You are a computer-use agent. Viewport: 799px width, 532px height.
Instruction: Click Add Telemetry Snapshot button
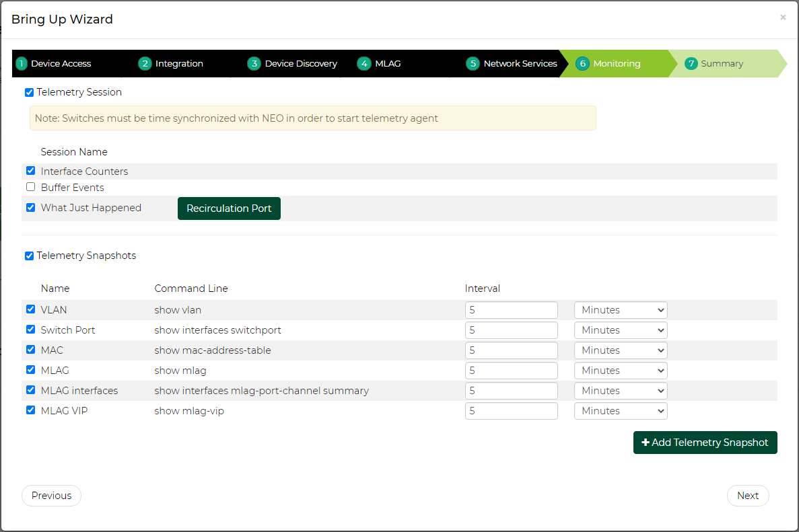click(705, 443)
